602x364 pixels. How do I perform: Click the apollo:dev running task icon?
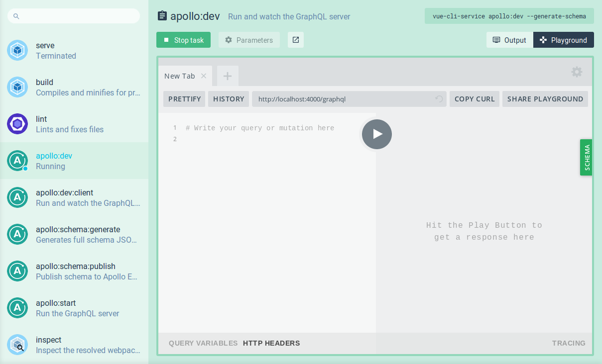click(x=17, y=161)
